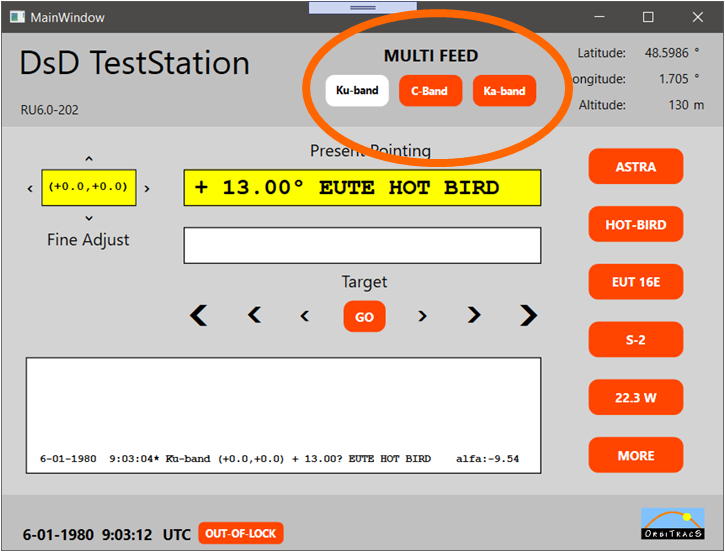
Task: Maximize the MainWindow window
Action: 648,17
